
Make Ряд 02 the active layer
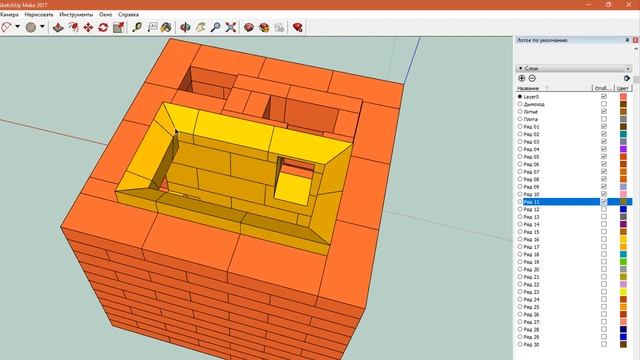tap(520, 134)
